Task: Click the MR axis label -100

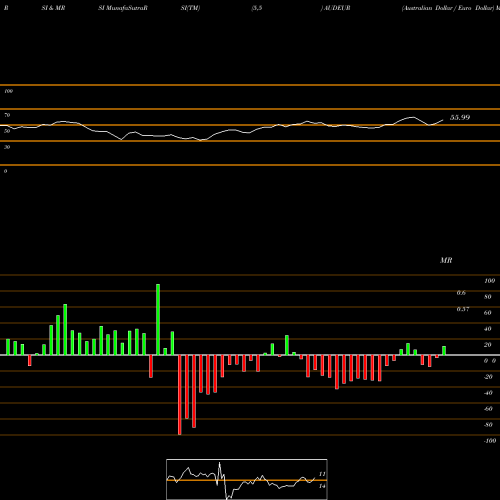Action: (x=490, y=441)
